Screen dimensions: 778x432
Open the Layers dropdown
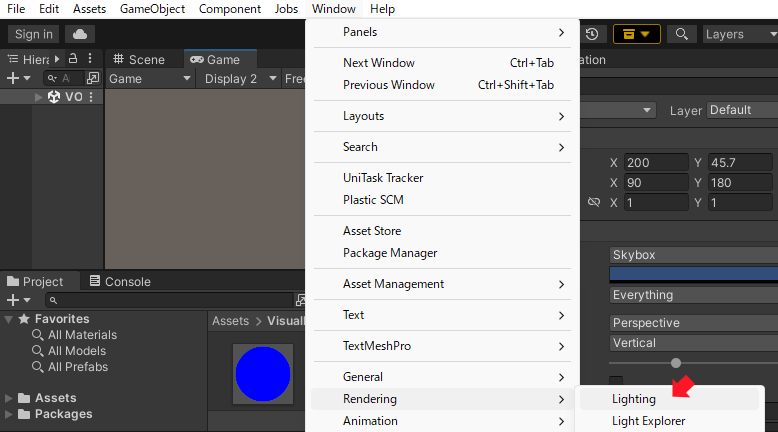[740, 34]
